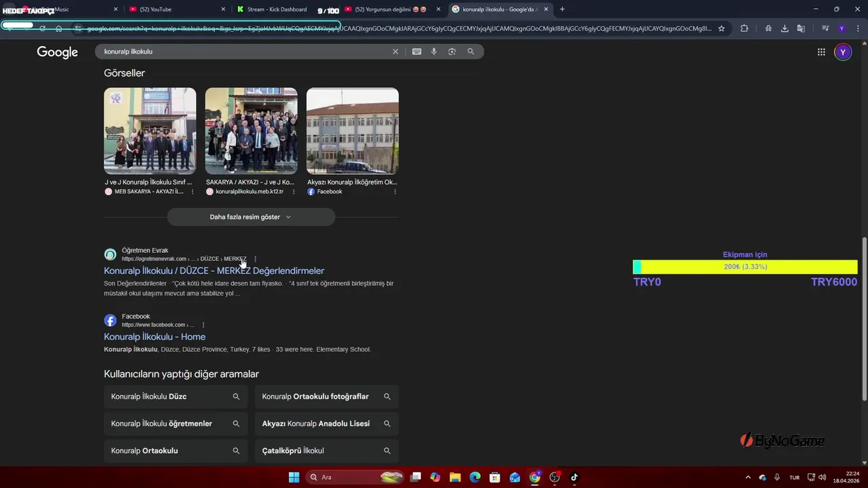Open the Chrome profile avatar in toolbar
This screenshot has height=488, width=868.
(x=842, y=28)
